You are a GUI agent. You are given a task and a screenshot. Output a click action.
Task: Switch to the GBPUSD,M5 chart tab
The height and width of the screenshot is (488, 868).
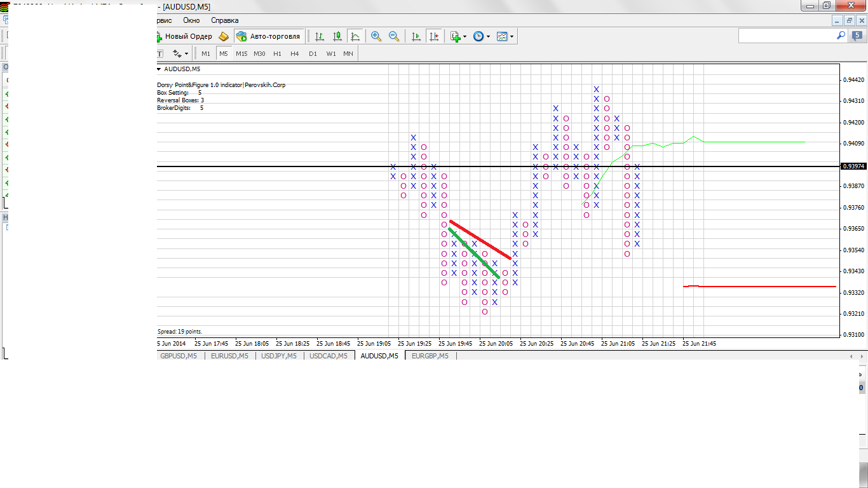click(x=179, y=356)
